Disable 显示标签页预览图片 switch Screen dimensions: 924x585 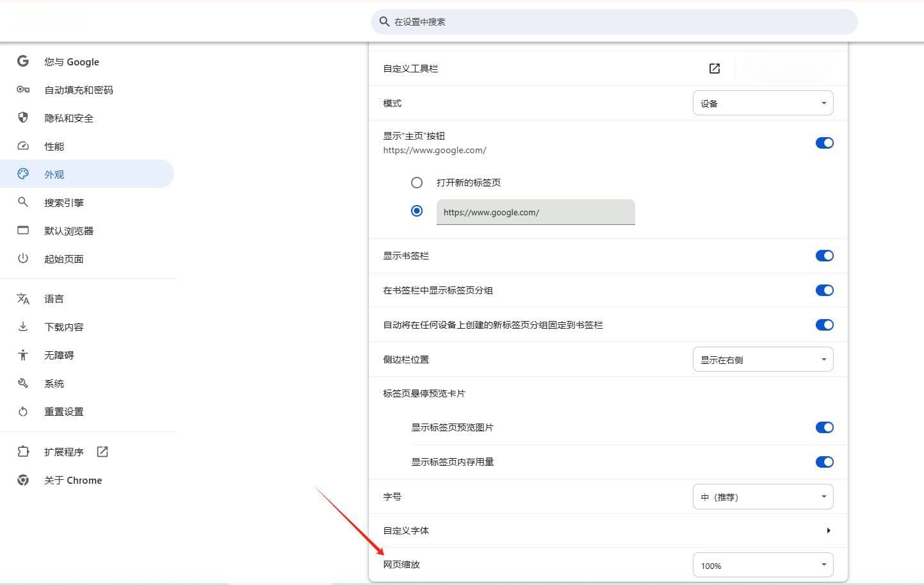(825, 427)
